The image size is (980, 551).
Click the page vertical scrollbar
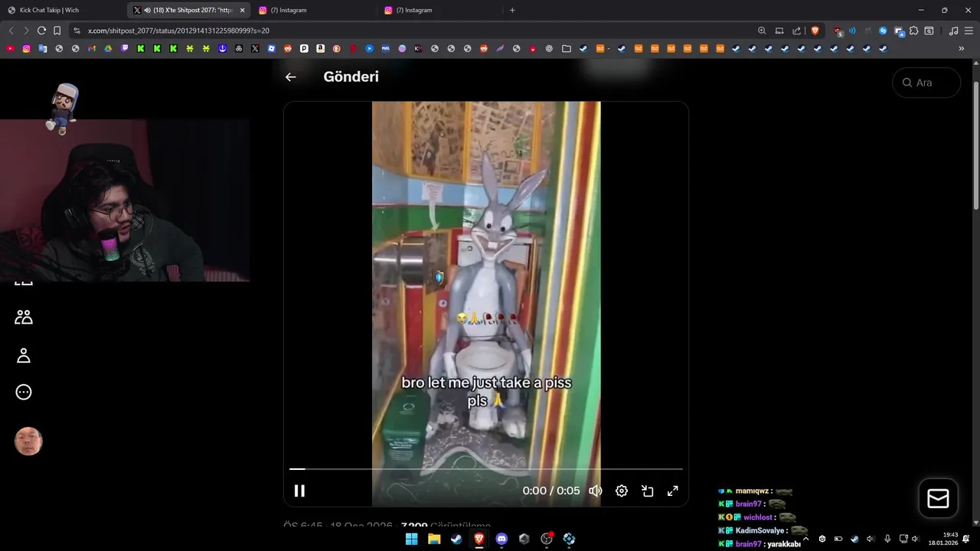tap(975, 145)
